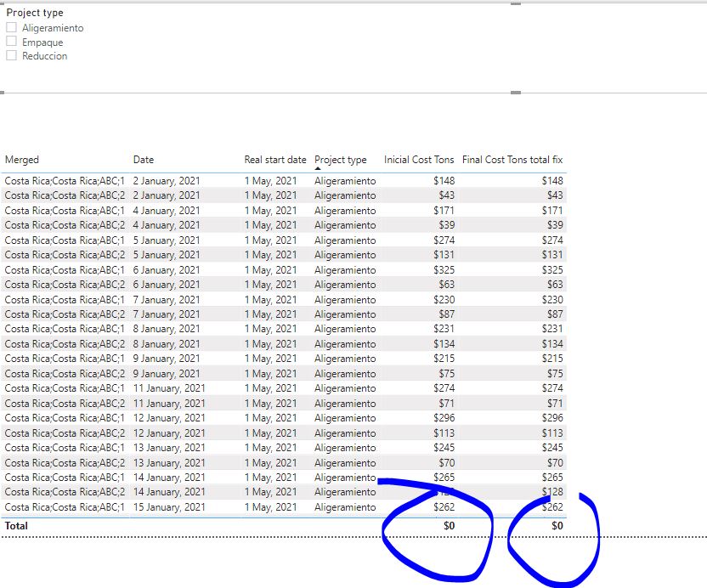Click the $70 Final Cost Tons value

coord(555,462)
